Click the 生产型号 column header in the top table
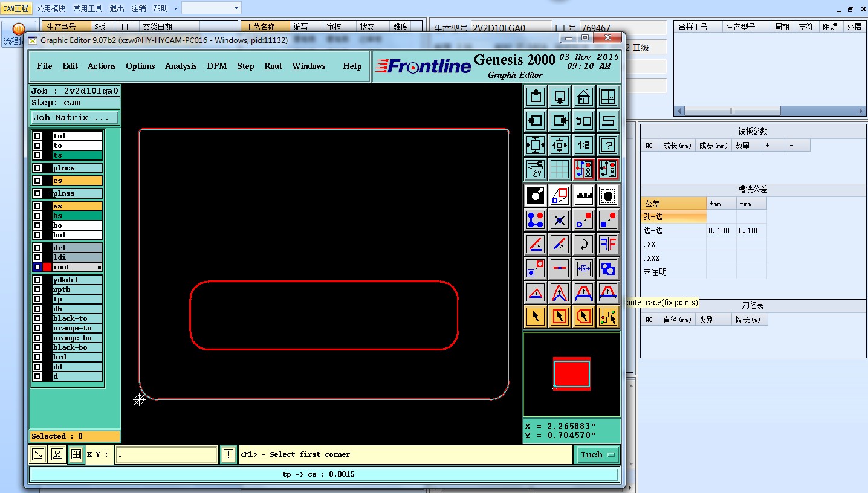 click(x=66, y=27)
